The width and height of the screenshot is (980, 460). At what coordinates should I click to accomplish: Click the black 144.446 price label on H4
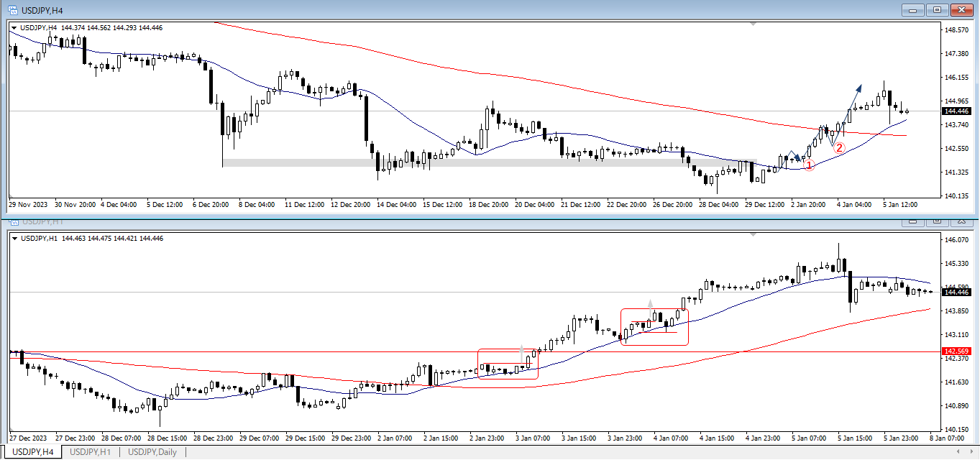[x=956, y=111]
